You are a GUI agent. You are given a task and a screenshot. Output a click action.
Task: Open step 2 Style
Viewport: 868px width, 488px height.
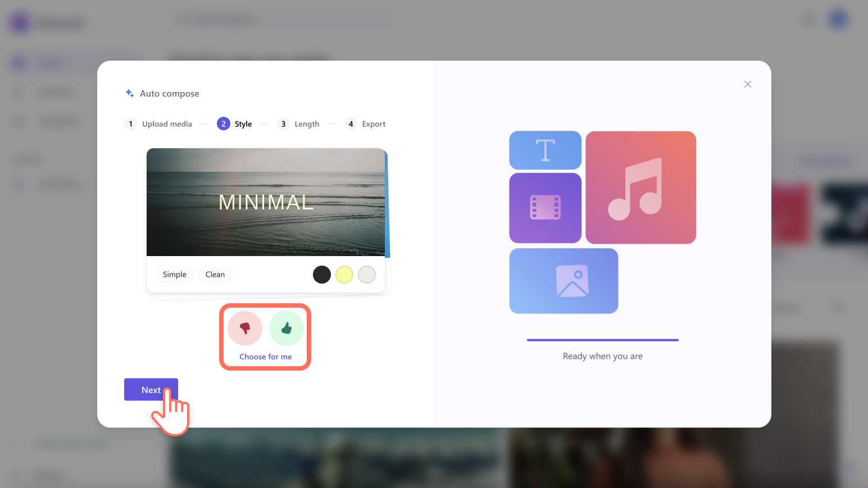click(x=235, y=124)
